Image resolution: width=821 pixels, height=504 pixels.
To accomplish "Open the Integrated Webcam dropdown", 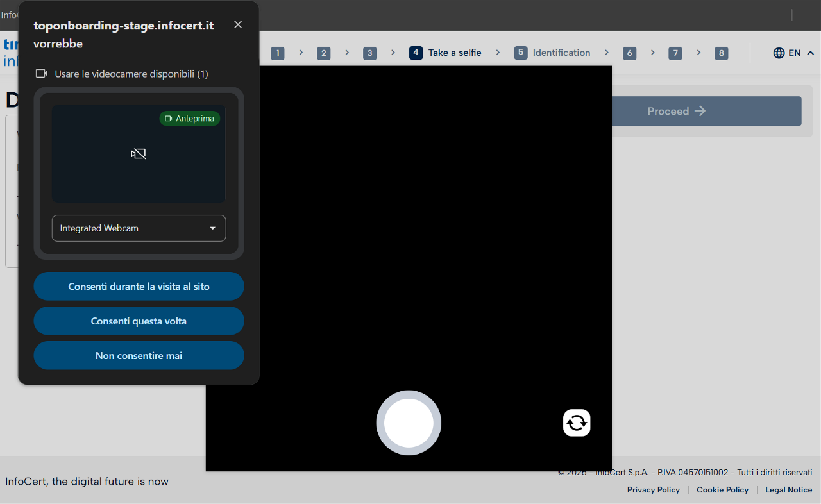I will coord(139,228).
